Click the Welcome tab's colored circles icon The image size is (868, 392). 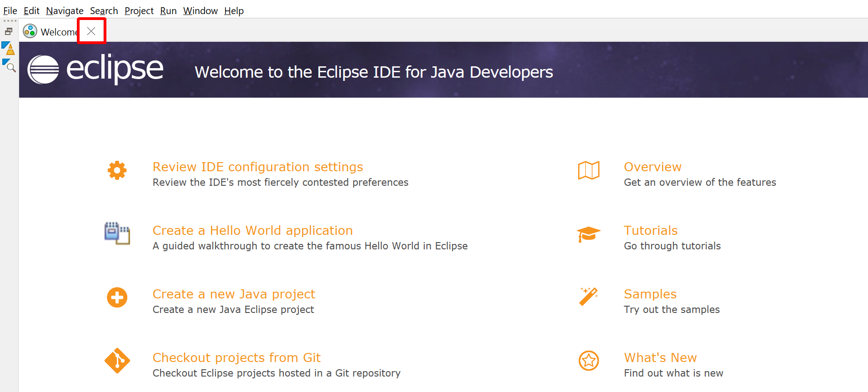[x=30, y=31]
